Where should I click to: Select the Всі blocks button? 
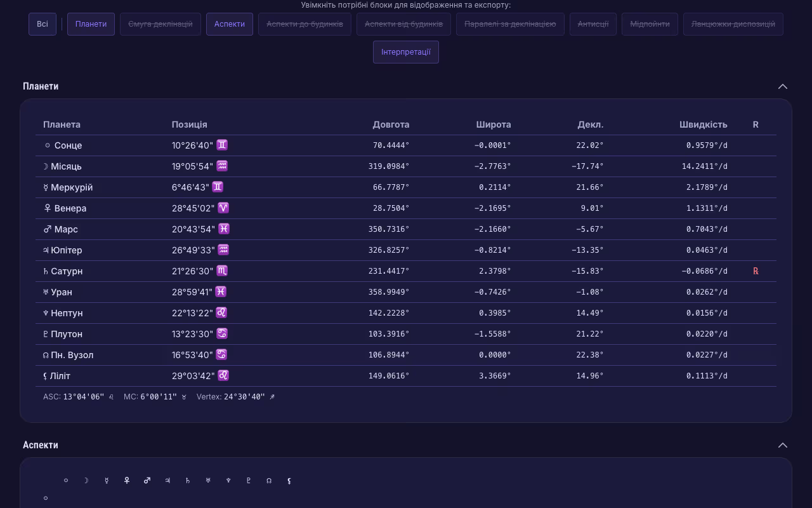coord(43,24)
